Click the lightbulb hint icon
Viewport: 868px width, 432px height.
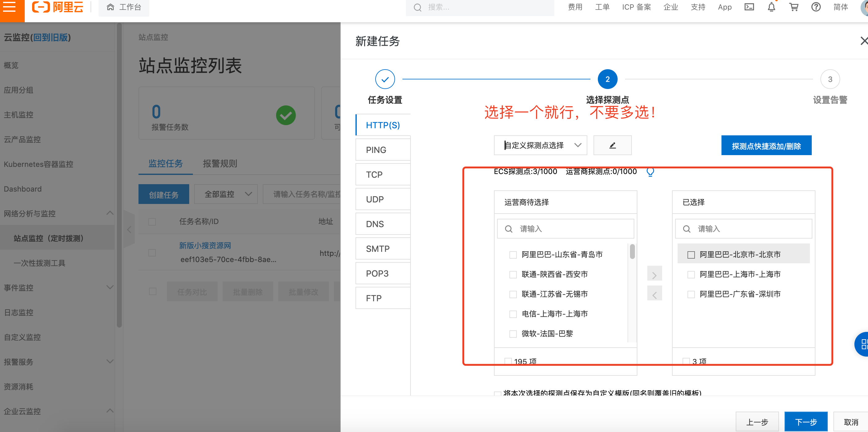click(x=650, y=172)
